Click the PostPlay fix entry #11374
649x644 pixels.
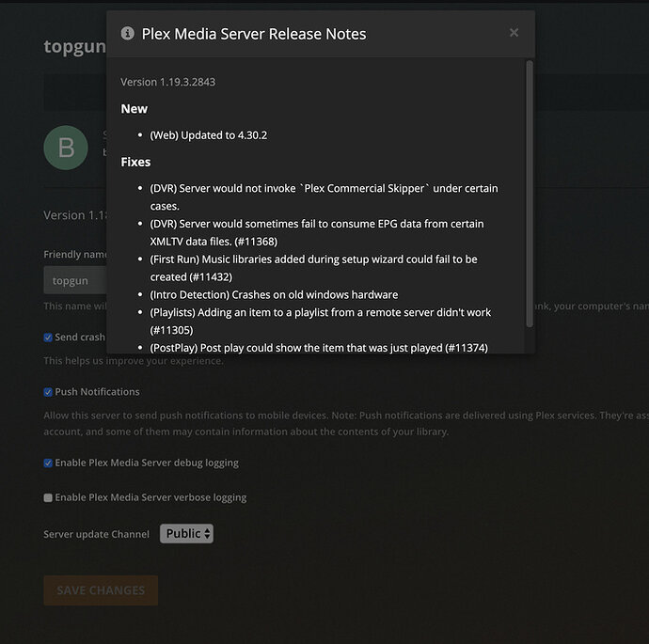coord(319,348)
